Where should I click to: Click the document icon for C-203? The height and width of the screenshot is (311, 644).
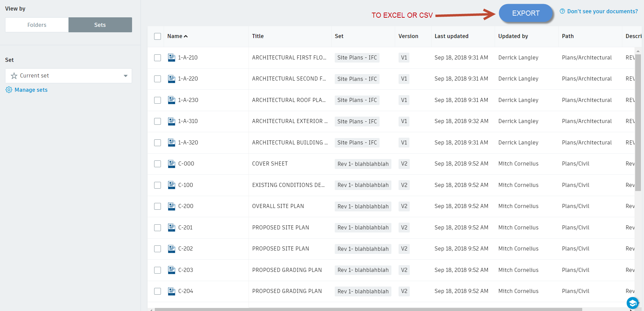171,270
